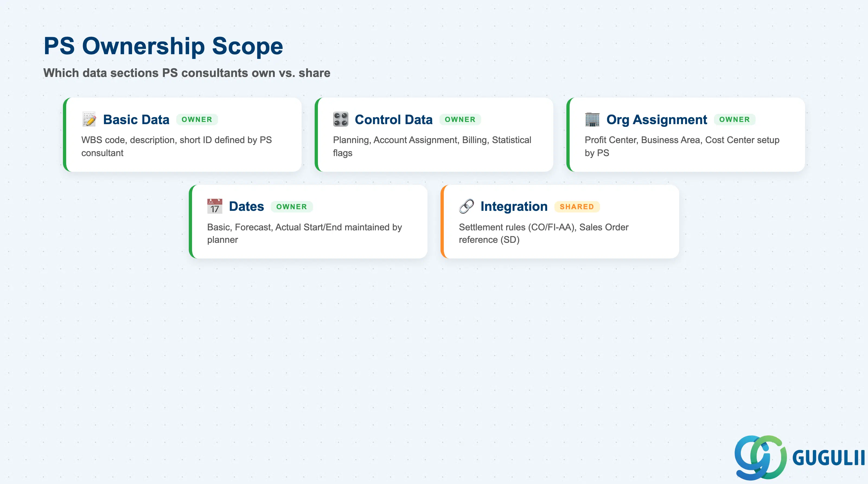
Task: Click the SHARED badge on Integration
Action: (x=577, y=207)
